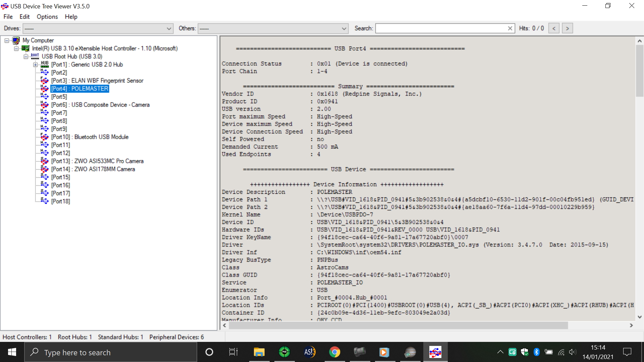Click the volume speaker tray icon
This screenshot has height=362, width=644.
tap(573, 352)
